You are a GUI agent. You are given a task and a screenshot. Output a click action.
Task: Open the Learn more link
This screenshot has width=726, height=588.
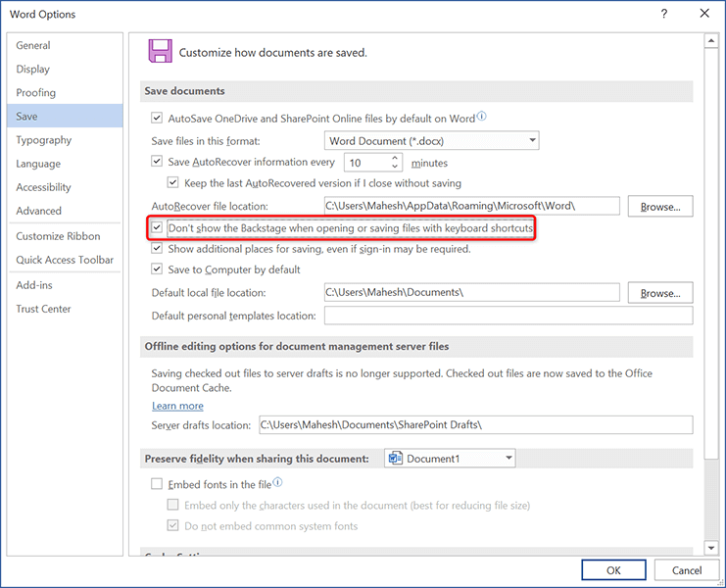click(177, 406)
